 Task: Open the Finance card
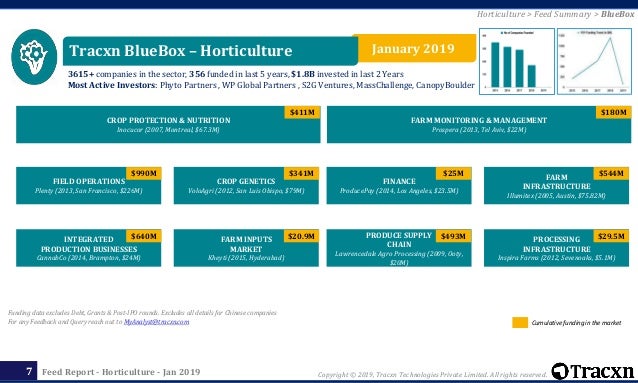[x=399, y=186]
